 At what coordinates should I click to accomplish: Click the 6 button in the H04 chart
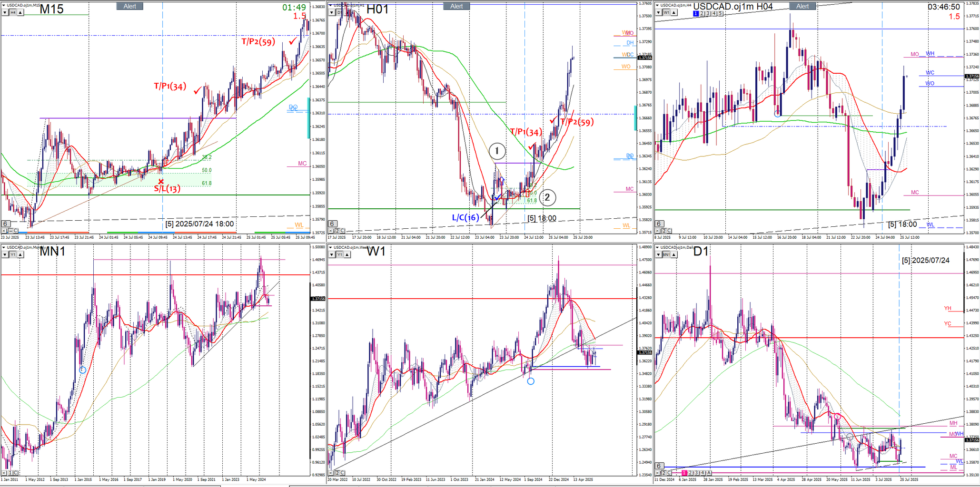659,224
